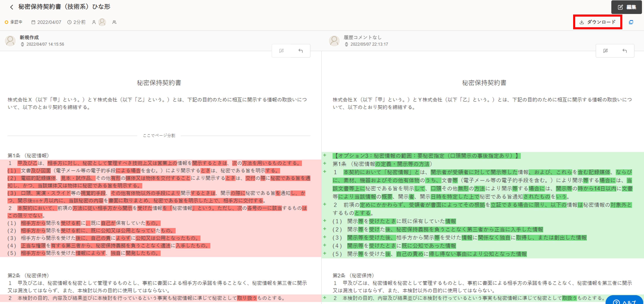Image resolution: width=644 pixels, height=304 pixels.
Task: Click the 承認中 status indicator
Action: click(14, 22)
